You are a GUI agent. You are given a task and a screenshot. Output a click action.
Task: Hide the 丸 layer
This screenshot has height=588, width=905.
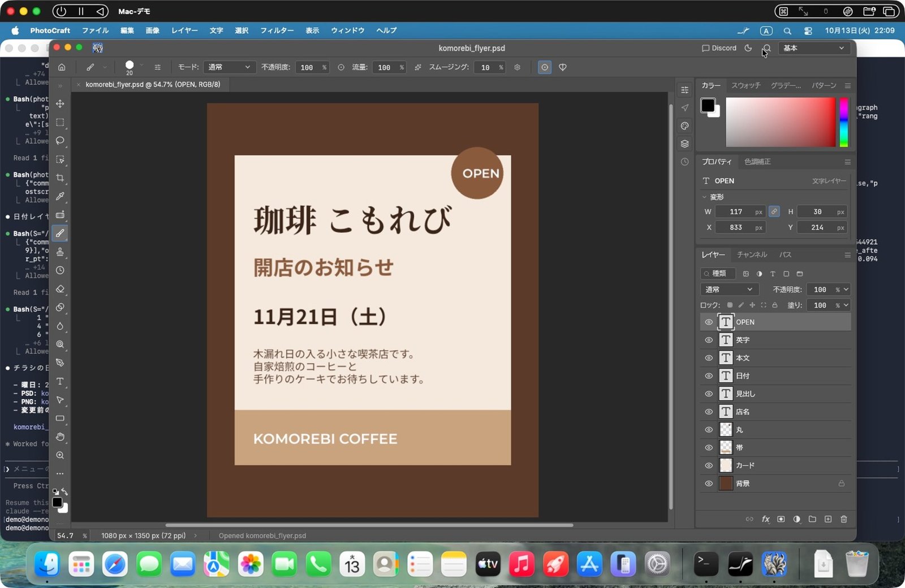pos(709,430)
